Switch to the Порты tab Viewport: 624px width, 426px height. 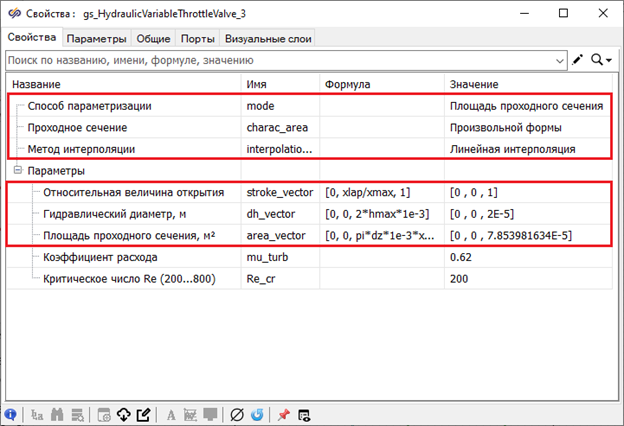coord(197,39)
